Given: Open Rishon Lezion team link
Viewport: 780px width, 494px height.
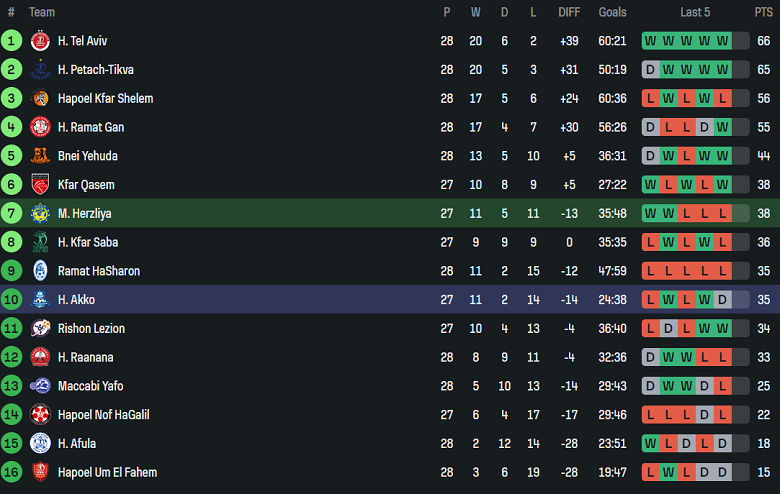Looking at the screenshot, I should pos(91,329).
